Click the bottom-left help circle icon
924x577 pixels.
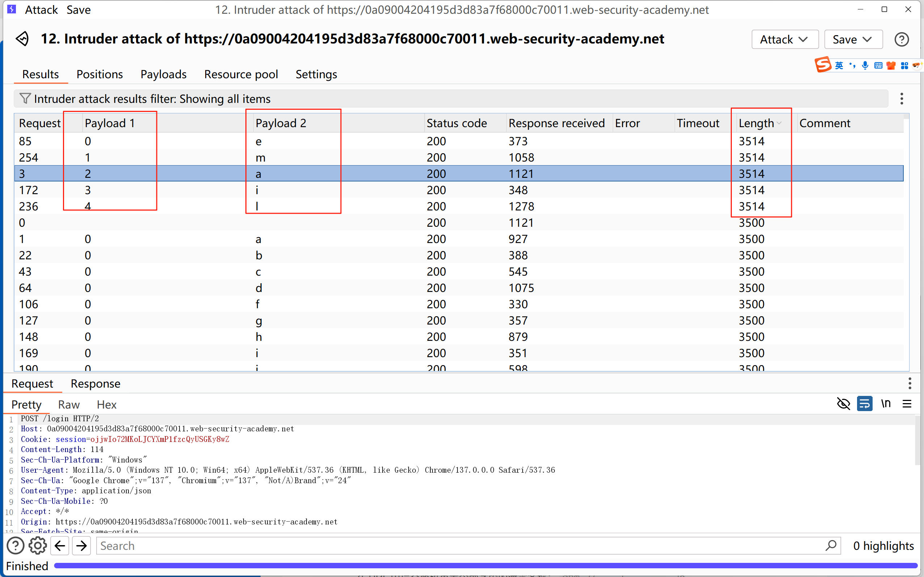(x=16, y=546)
